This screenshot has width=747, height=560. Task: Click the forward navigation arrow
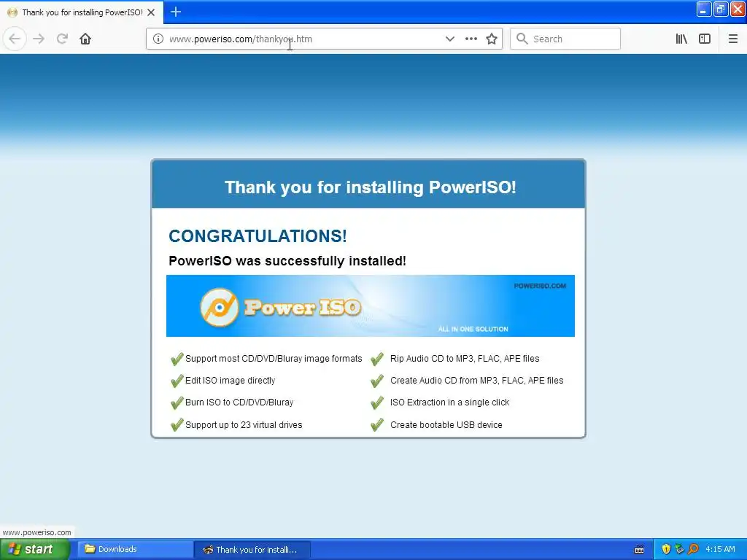coord(39,39)
